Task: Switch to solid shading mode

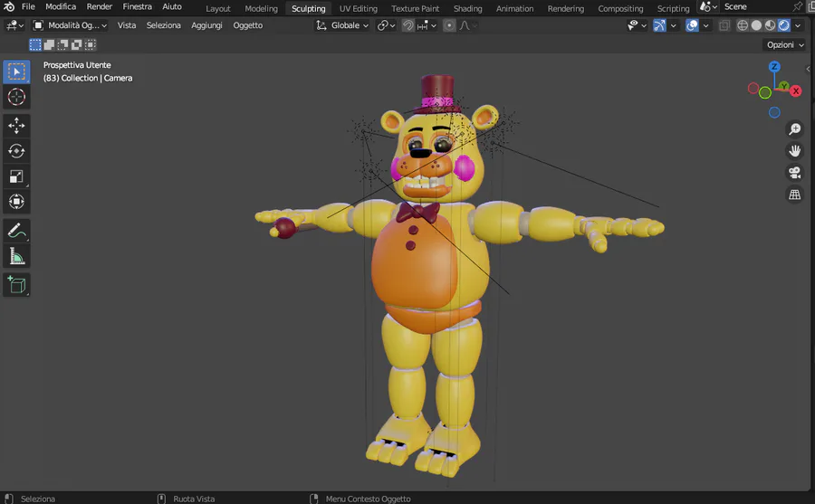Action: click(x=756, y=25)
